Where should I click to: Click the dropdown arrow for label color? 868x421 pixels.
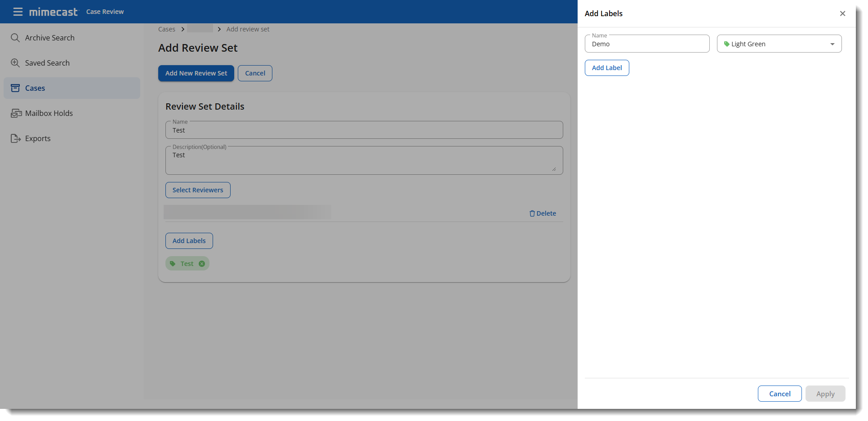pos(832,44)
